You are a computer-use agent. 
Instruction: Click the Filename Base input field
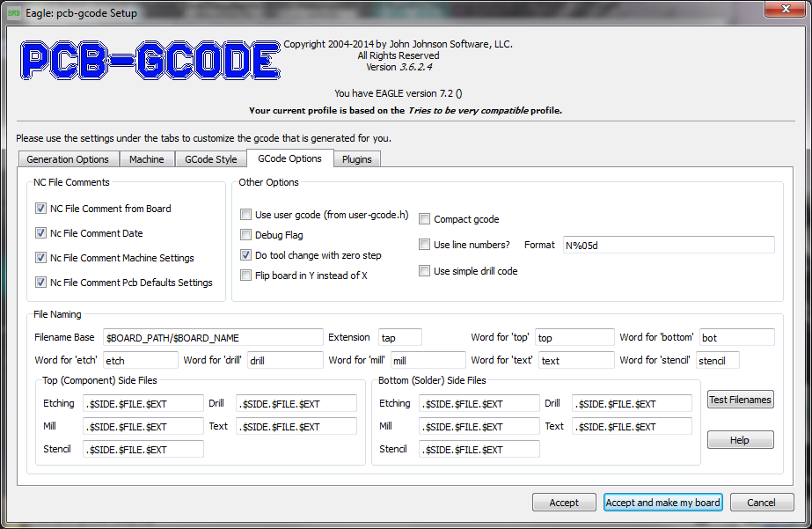click(x=213, y=338)
